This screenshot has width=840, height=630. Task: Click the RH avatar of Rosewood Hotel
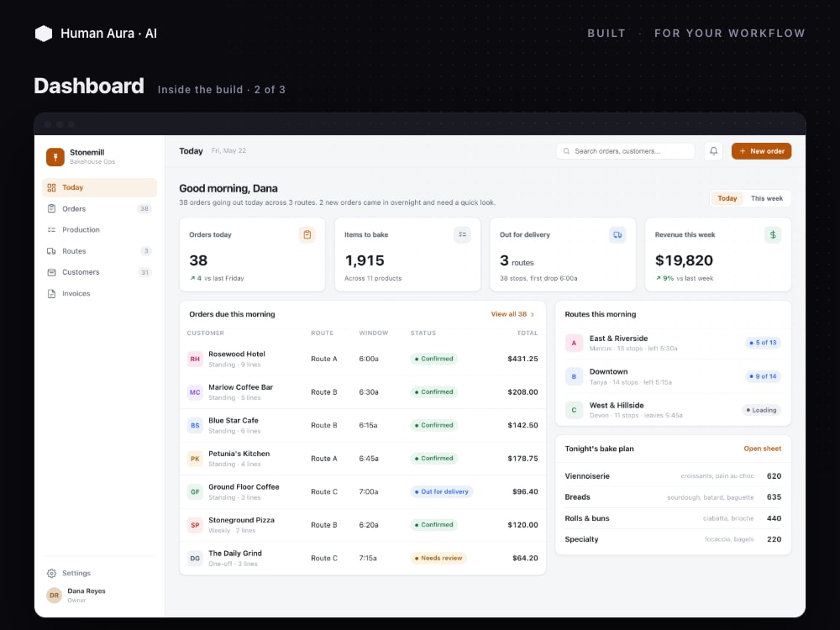click(x=195, y=359)
